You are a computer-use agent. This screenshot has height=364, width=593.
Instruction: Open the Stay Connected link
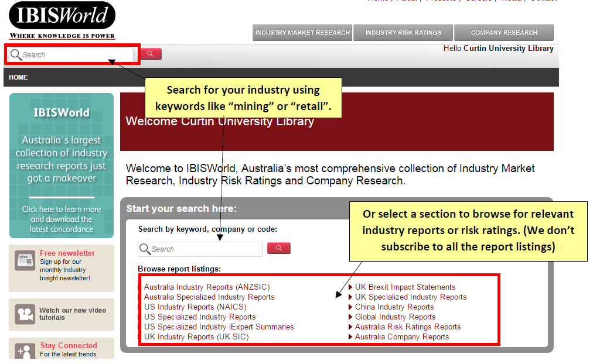pos(69,345)
